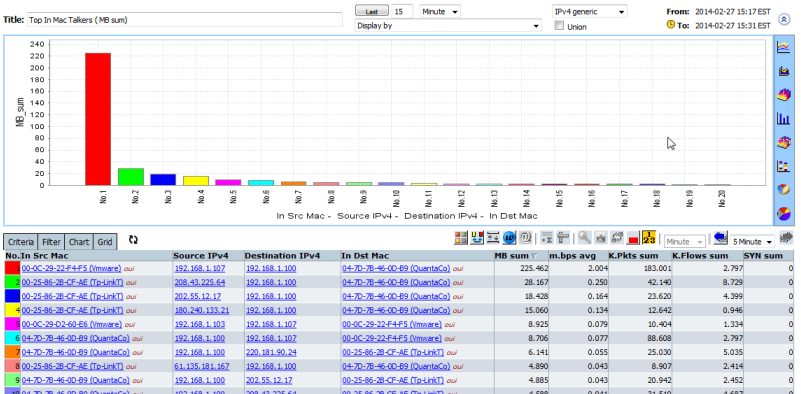Image resolution: width=801 pixels, height=394 pixels.
Task: Click the @ email icon
Action: pyautogui.click(x=525, y=238)
